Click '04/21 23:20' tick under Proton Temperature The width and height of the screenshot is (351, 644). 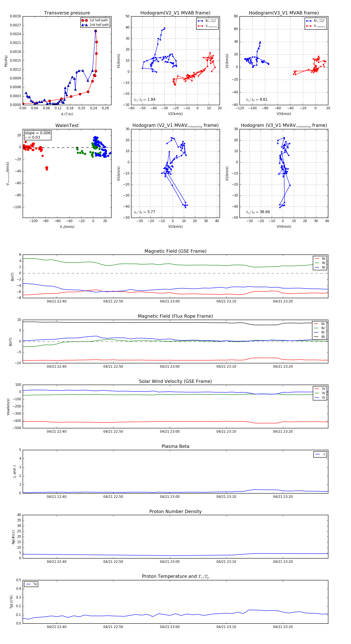[283, 627]
